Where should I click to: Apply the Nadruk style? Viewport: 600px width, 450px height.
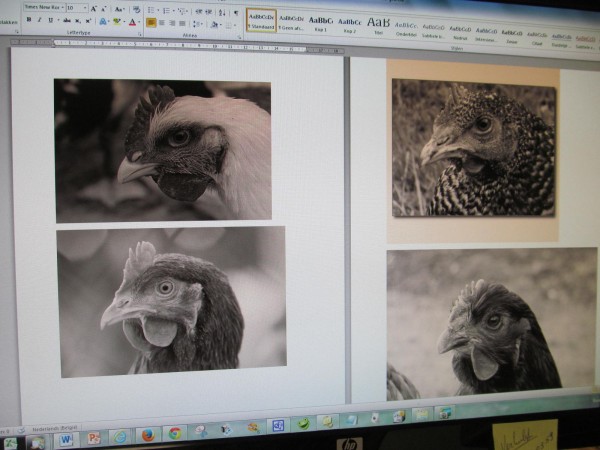(460, 32)
